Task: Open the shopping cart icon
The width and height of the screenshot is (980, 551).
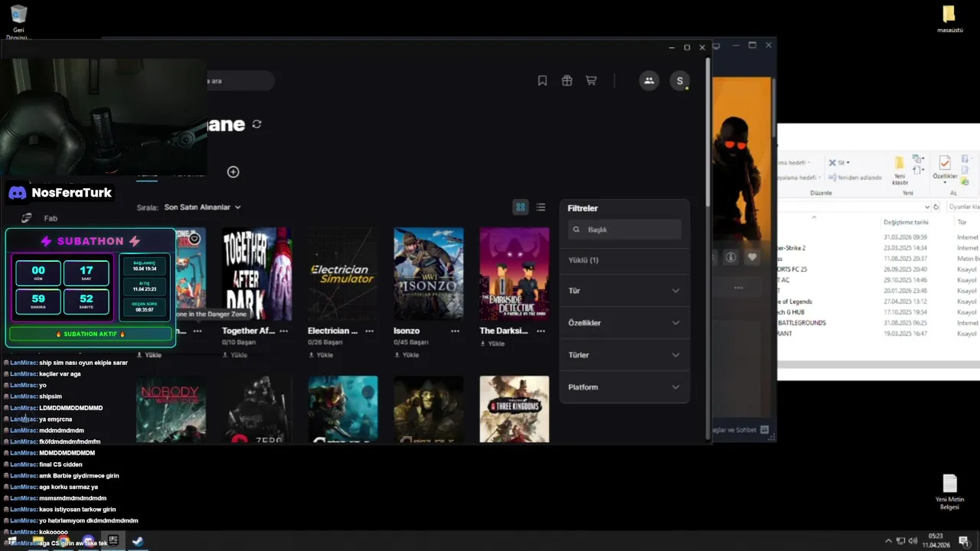Action: 591,80
